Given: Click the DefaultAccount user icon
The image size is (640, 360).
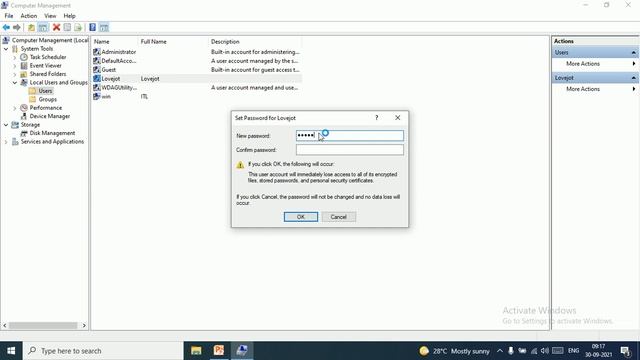Looking at the screenshot, I should (x=97, y=61).
